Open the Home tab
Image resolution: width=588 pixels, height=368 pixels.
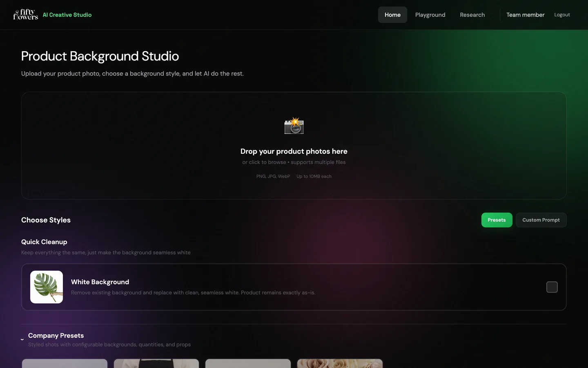392,15
